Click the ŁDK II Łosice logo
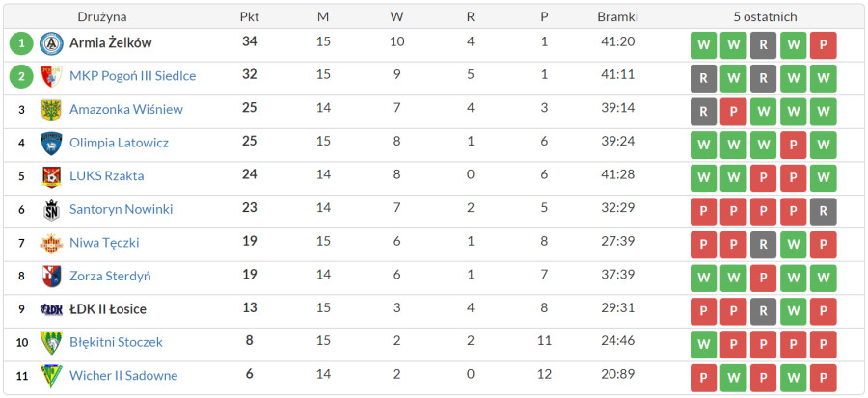The image size is (868, 398). (x=51, y=309)
